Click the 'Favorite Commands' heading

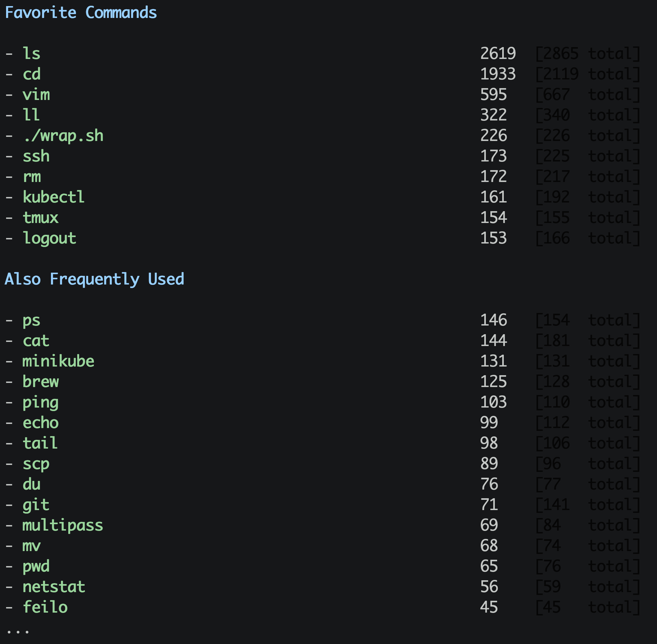(x=81, y=13)
